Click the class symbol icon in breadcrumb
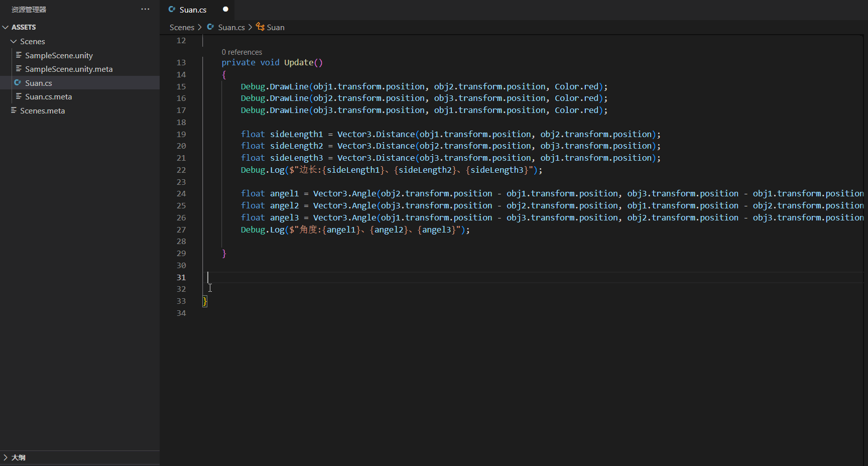868x466 pixels. click(260, 27)
